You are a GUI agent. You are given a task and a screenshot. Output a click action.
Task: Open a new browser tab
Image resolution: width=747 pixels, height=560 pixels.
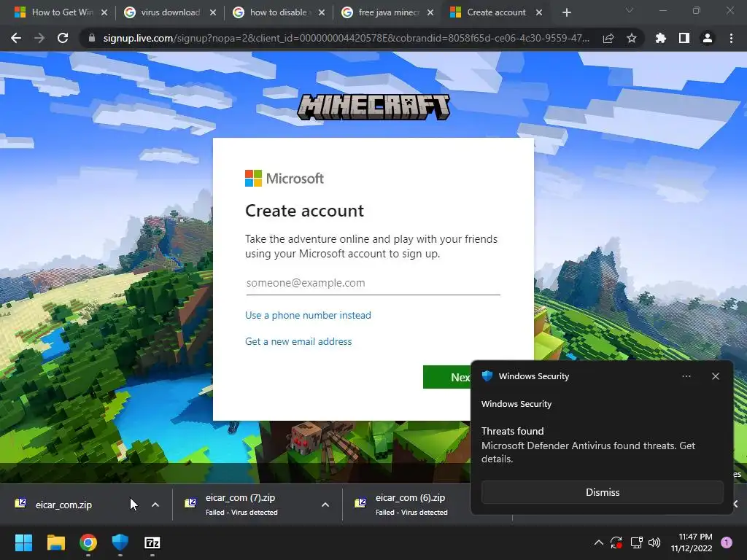pos(566,12)
